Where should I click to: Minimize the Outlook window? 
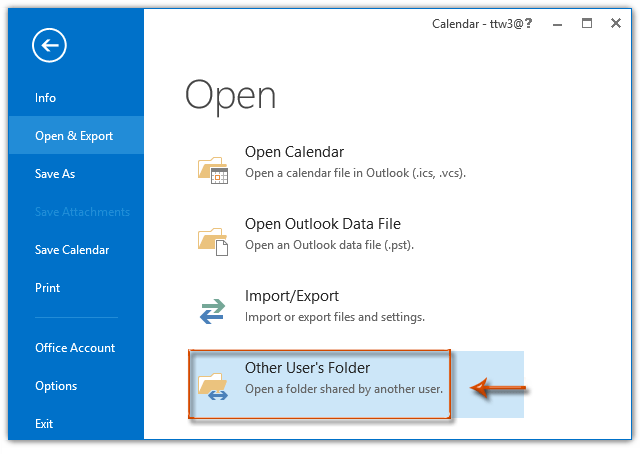click(557, 24)
